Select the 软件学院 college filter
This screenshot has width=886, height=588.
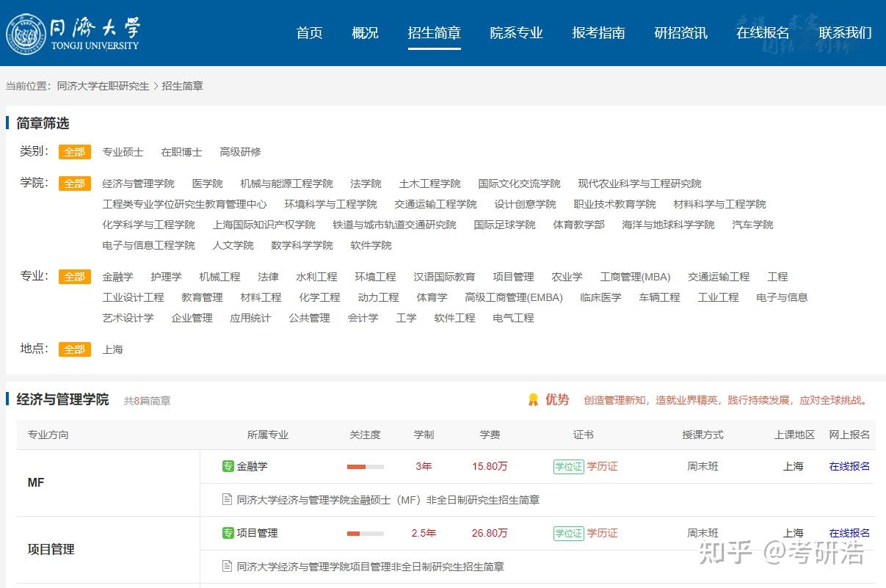[371, 245]
